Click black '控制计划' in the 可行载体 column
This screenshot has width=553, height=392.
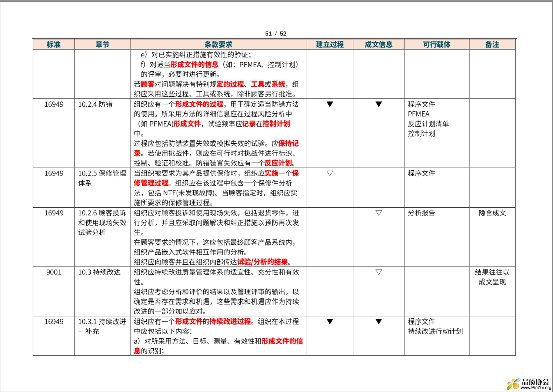pyautogui.click(x=422, y=134)
